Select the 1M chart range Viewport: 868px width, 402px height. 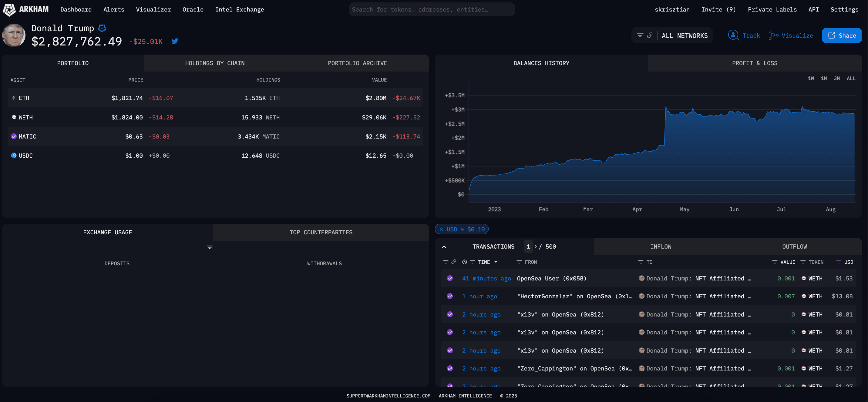[x=824, y=78]
